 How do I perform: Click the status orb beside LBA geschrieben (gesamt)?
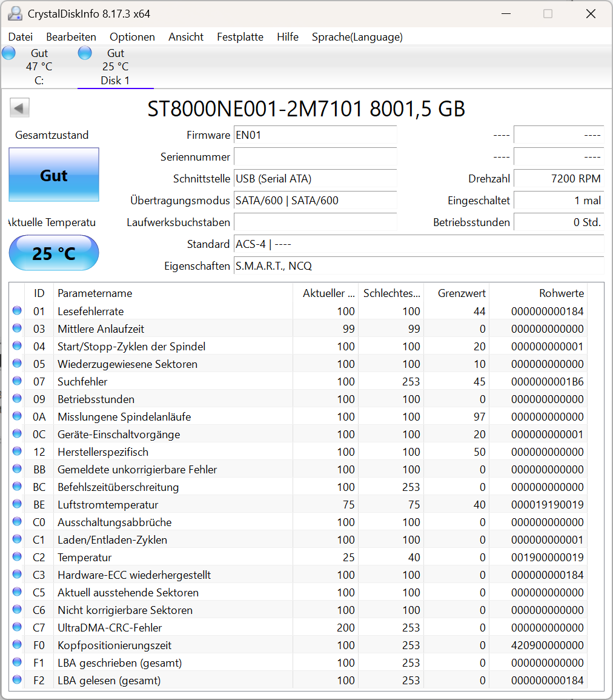tap(17, 662)
